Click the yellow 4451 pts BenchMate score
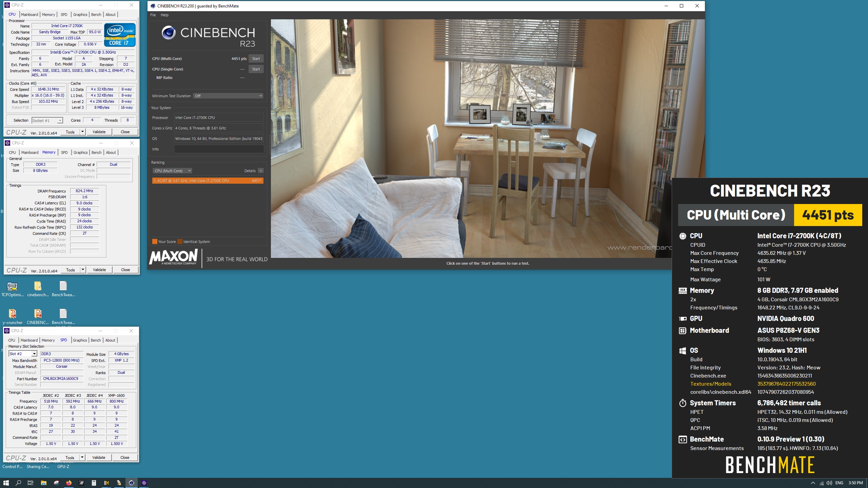 pos(828,215)
